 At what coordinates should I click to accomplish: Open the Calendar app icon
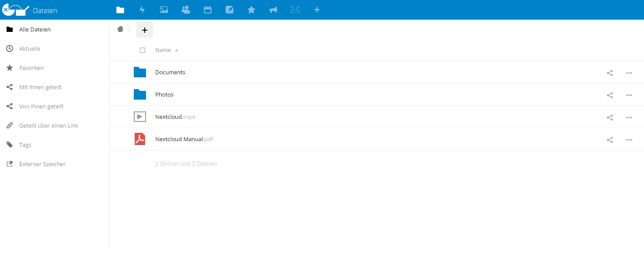click(208, 10)
